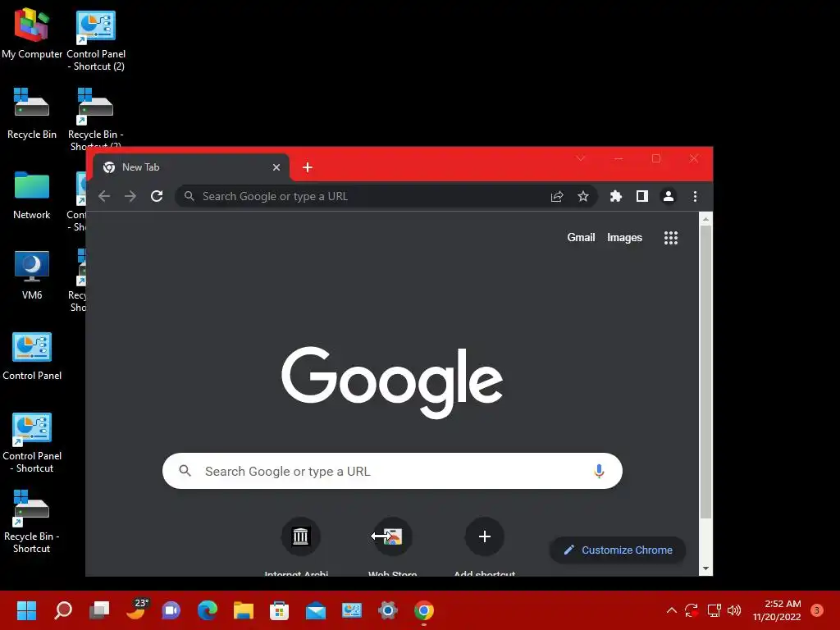Screen dimensions: 840x630
Task: Toggle Chrome side panel icon
Action: [641, 197]
